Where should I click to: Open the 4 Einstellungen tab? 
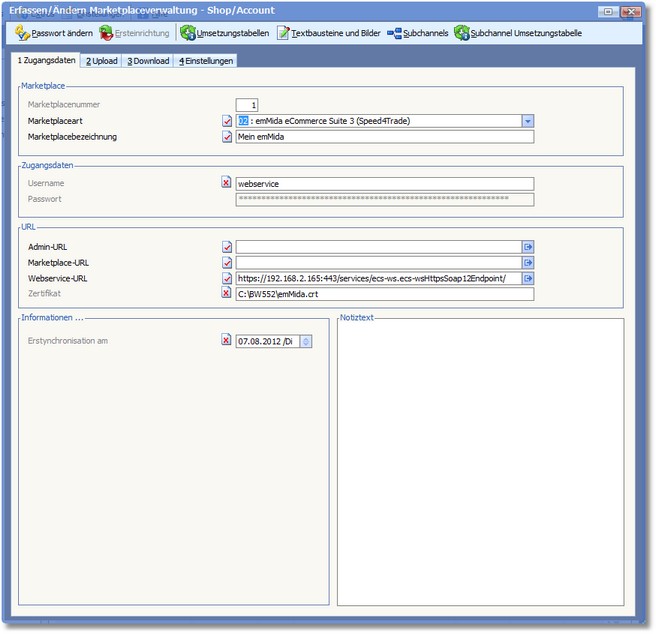[206, 61]
